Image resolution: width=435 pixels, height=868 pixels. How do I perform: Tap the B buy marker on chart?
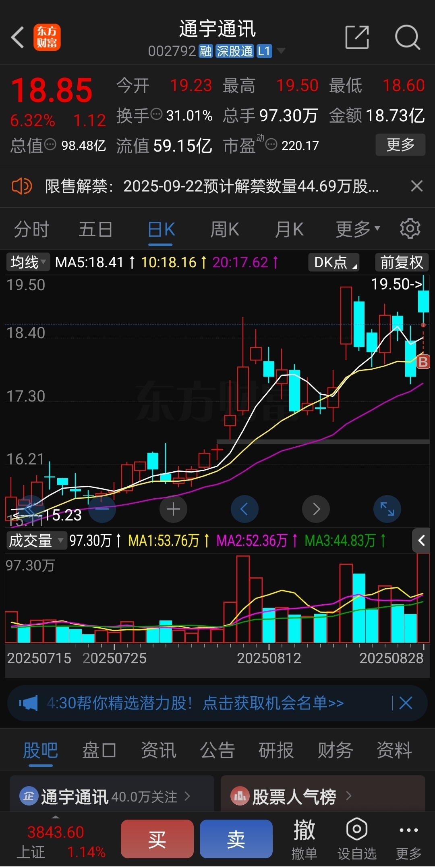click(x=423, y=362)
